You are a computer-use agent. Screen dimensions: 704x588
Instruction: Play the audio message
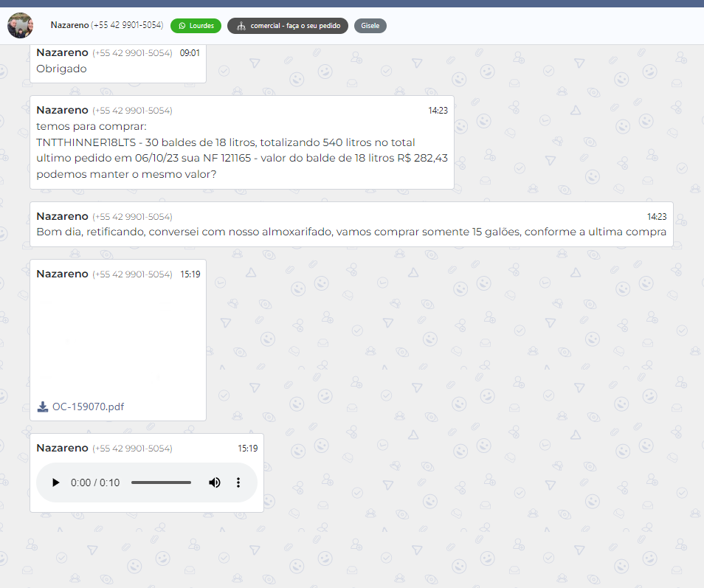tap(55, 482)
